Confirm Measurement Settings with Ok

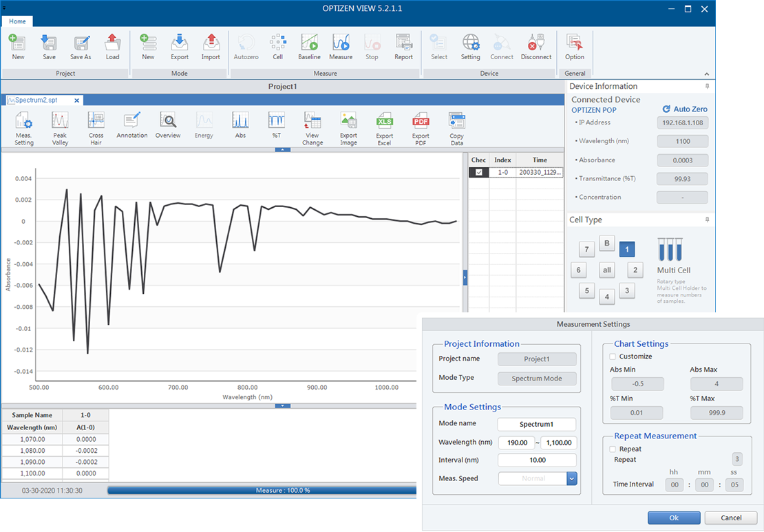(674, 518)
